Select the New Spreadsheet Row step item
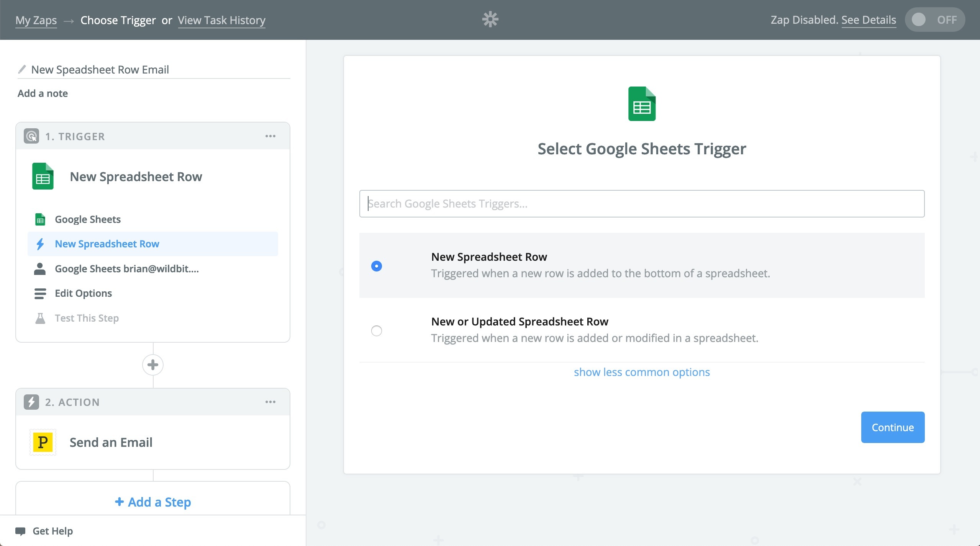This screenshot has height=546, width=980. [153, 244]
